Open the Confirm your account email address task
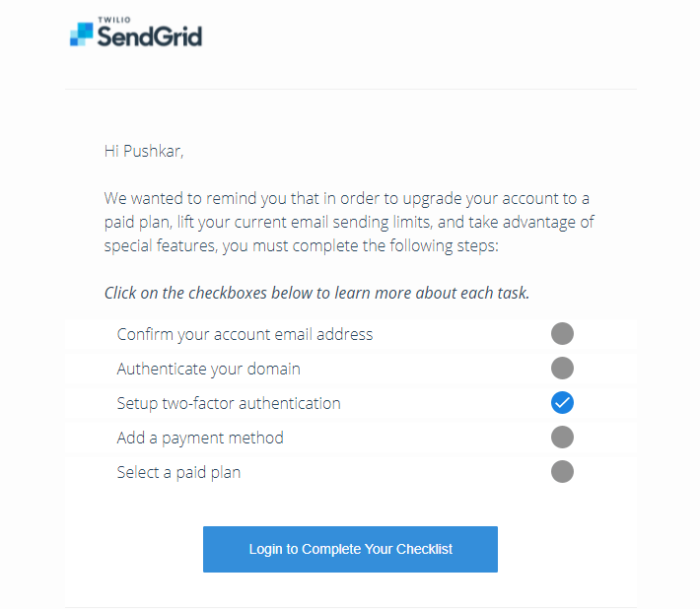 pyautogui.click(x=245, y=335)
